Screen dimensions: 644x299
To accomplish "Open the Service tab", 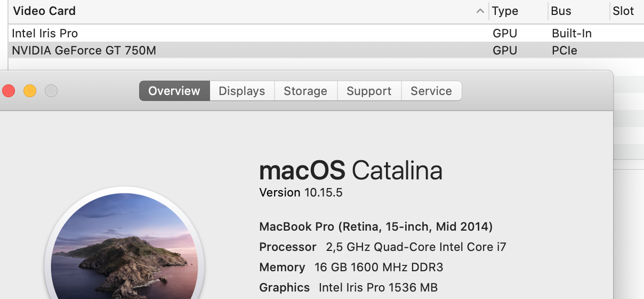I will [x=431, y=91].
